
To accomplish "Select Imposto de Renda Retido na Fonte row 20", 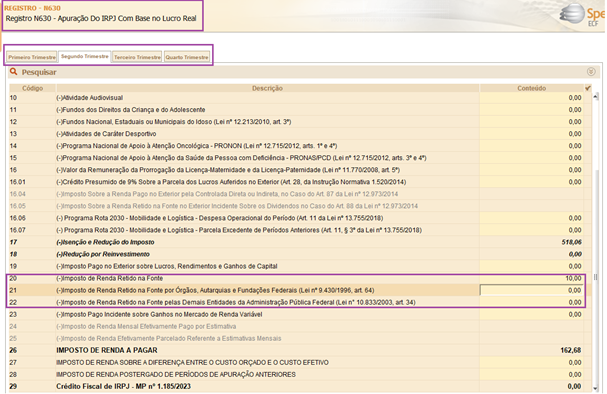I will [x=110, y=278].
